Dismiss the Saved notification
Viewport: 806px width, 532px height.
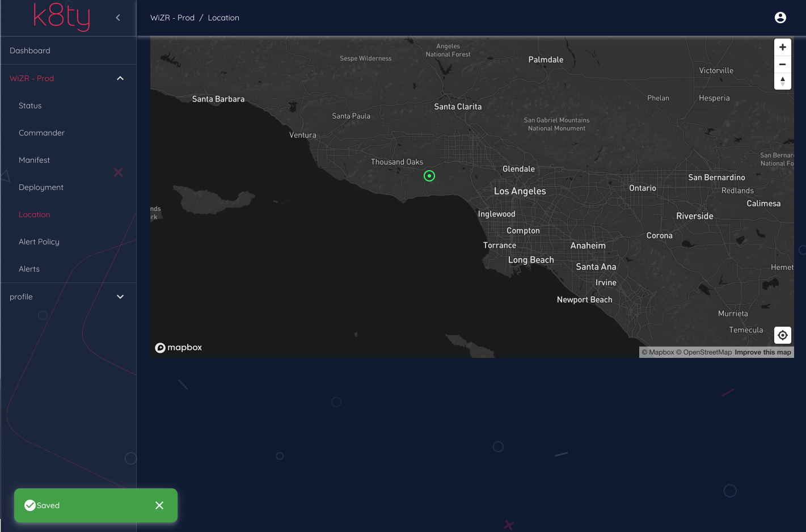(x=159, y=505)
